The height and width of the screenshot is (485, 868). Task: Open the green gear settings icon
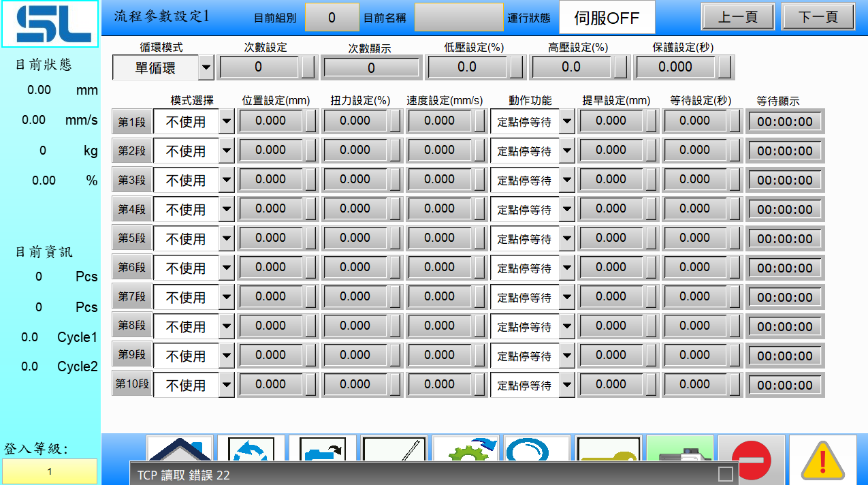(466, 448)
